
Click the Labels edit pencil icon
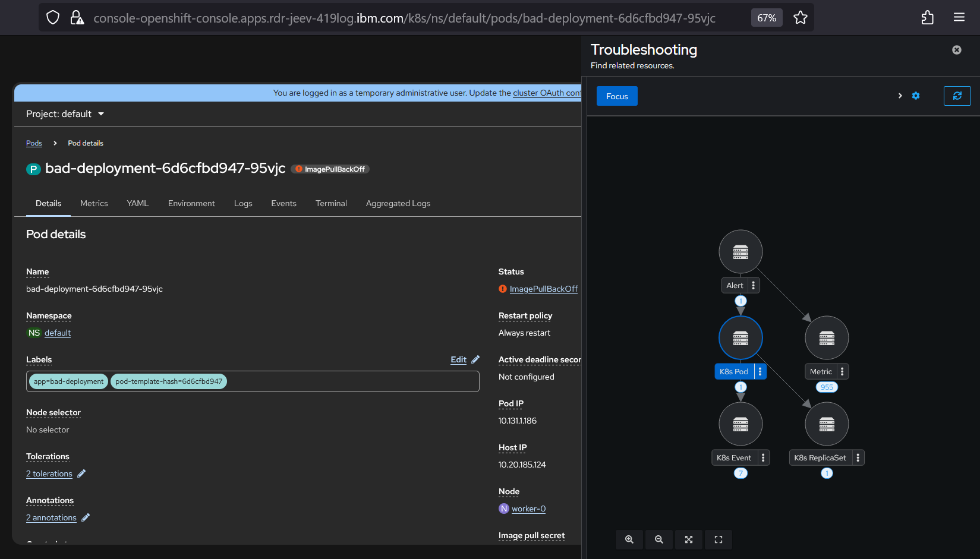475,359
